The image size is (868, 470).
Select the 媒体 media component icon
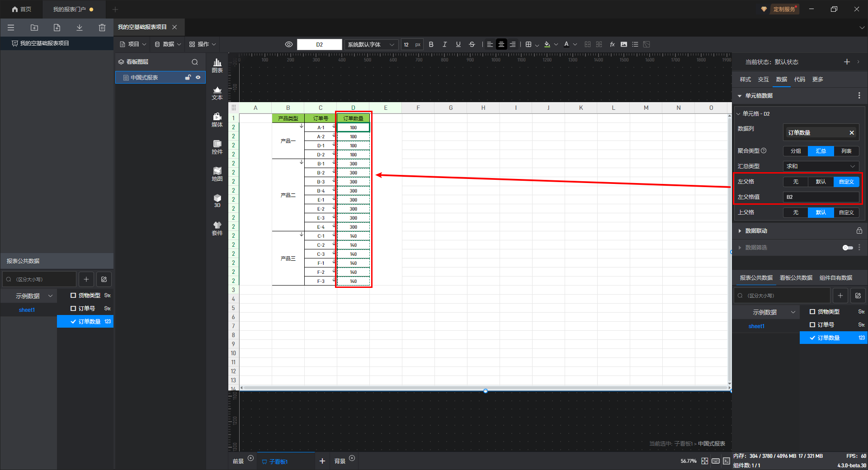217,119
